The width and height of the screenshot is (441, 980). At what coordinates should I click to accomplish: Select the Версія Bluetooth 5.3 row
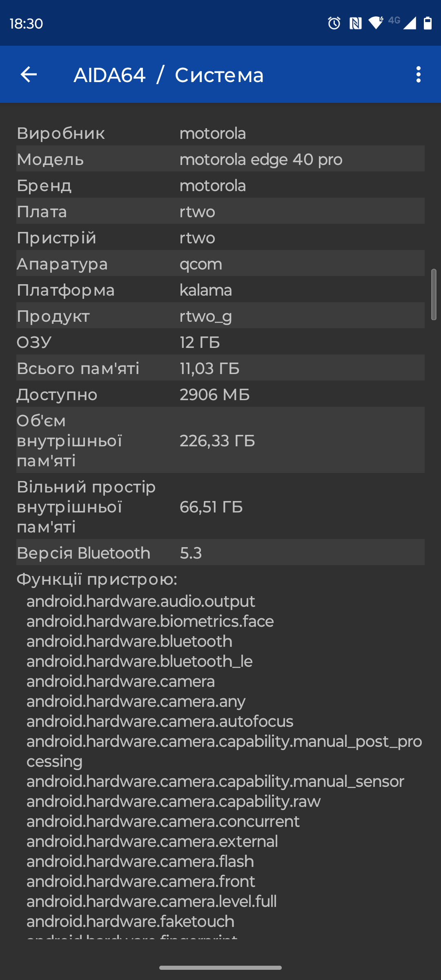[x=220, y=552]
